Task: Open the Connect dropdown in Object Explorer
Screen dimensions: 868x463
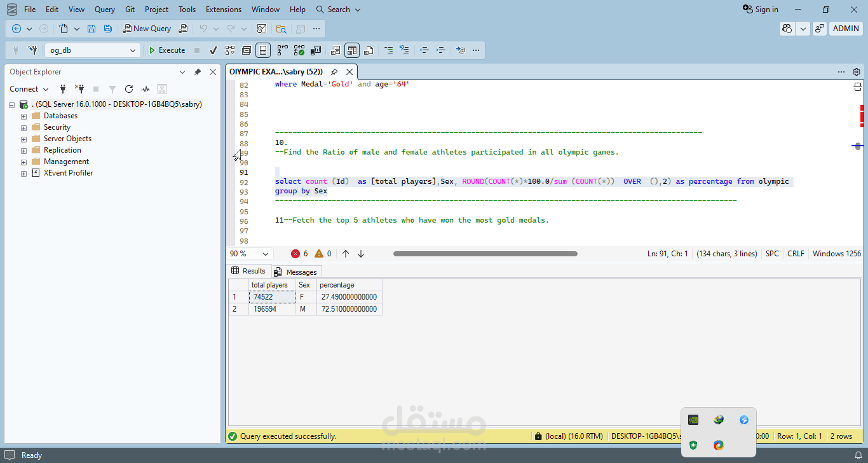Action: [29, 89]
